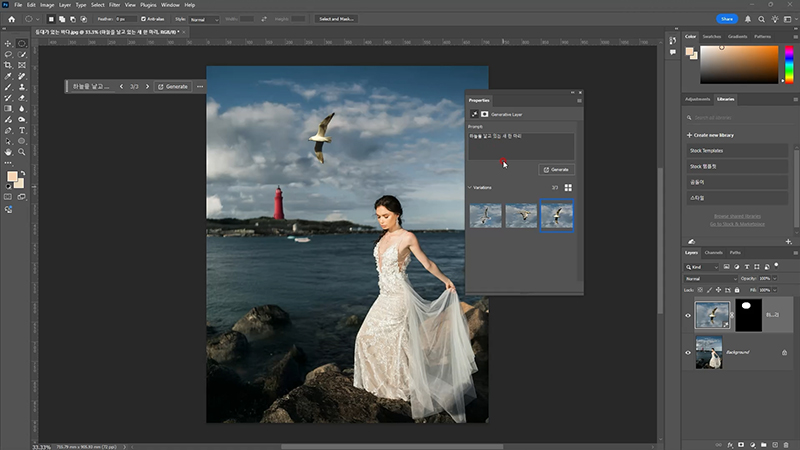Select the Zoom tool magnifier
The width and height of the screenshot is (800, 450).
(22, 152)
